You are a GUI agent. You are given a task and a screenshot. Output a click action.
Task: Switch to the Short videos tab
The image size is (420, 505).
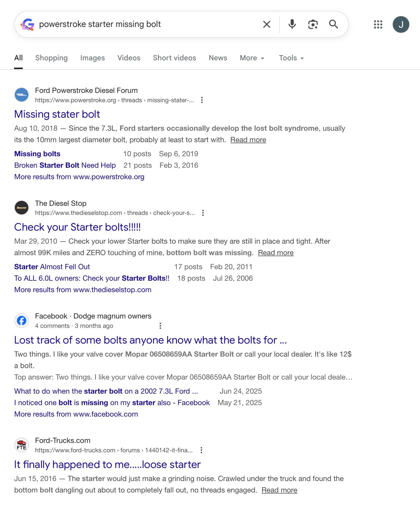[174, 58]
